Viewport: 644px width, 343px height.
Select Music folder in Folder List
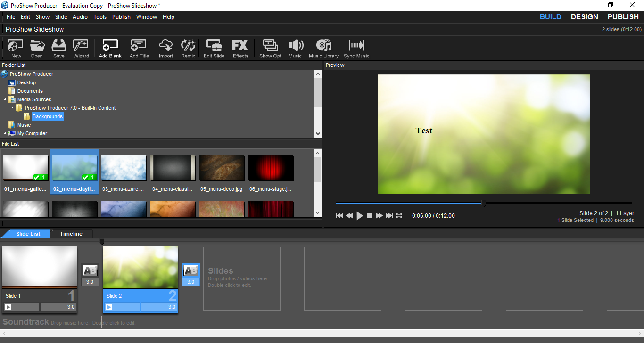tap(24, 125)
